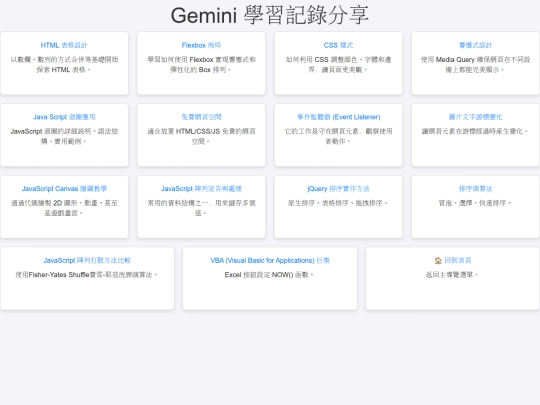The image size is (540, 405).
Task: Go back via the 回到首頁 link text
Action: click(458, 260)
